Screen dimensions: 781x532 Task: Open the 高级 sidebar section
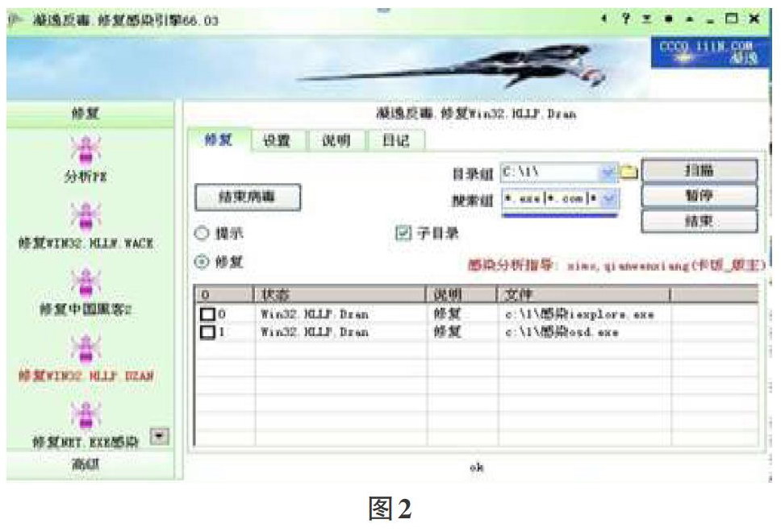90,464
